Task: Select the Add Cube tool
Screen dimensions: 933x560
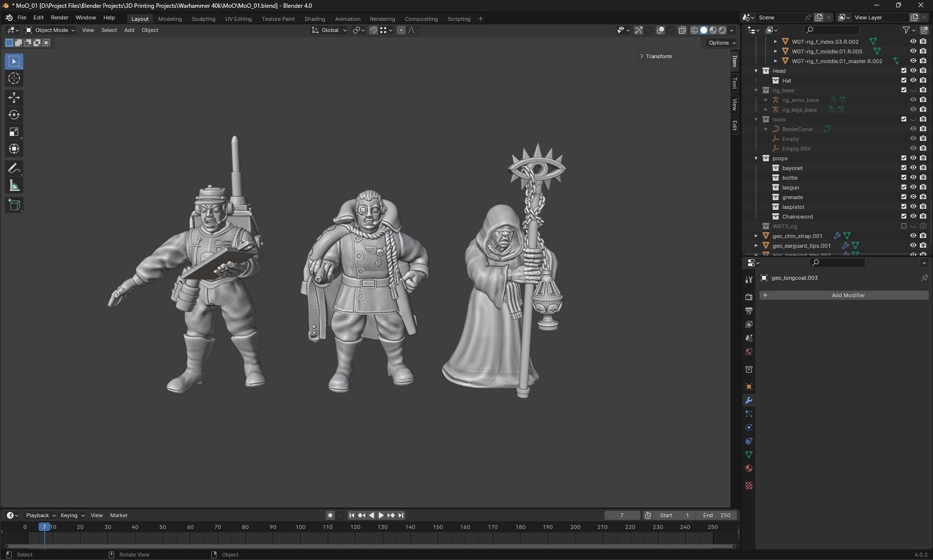Action: tap(14, 204)
